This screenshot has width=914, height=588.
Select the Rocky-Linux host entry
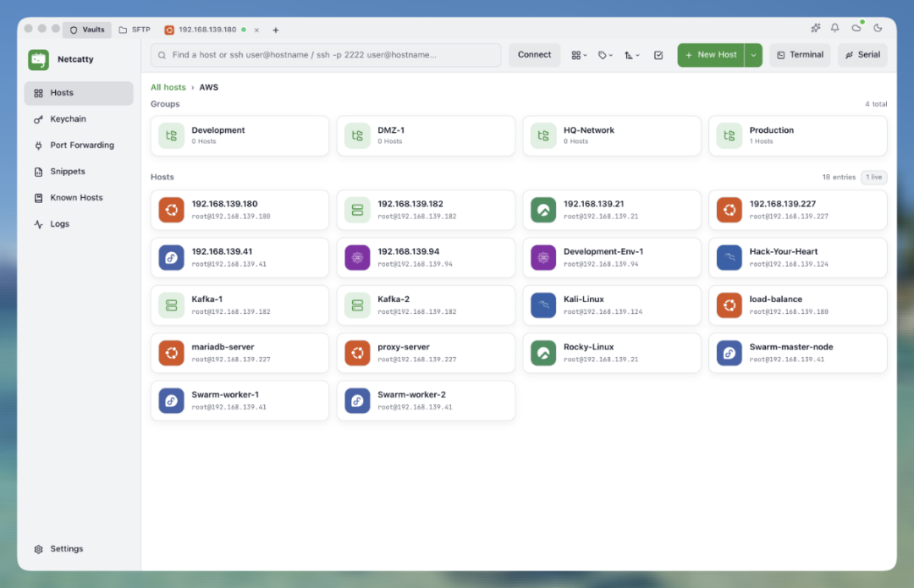point(612,353)
